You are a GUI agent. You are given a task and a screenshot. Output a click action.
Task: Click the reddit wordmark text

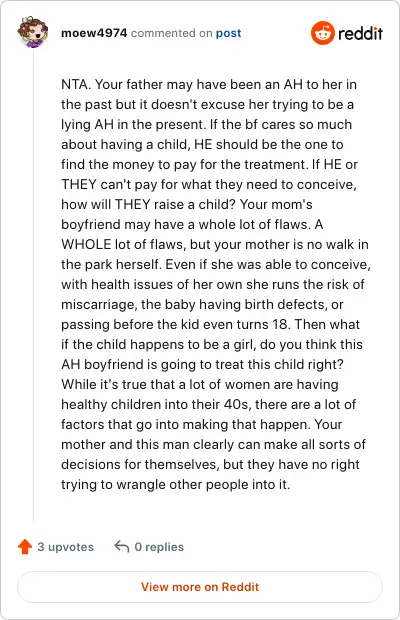click(x=360, y=33)
